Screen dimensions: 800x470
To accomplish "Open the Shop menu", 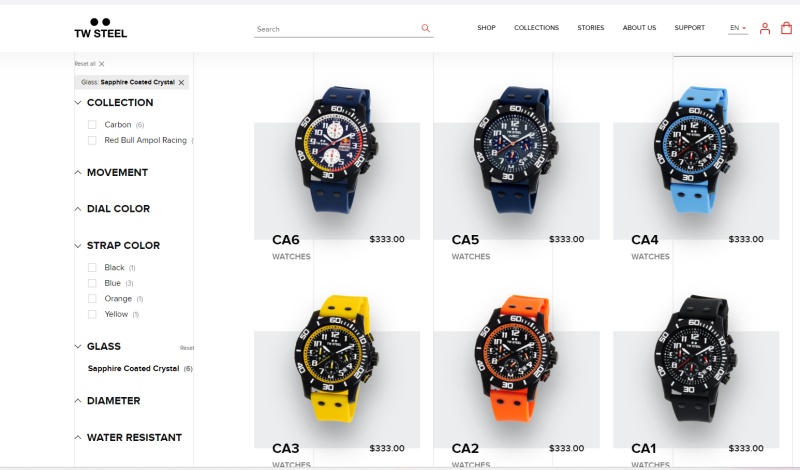I will [486, 28].
